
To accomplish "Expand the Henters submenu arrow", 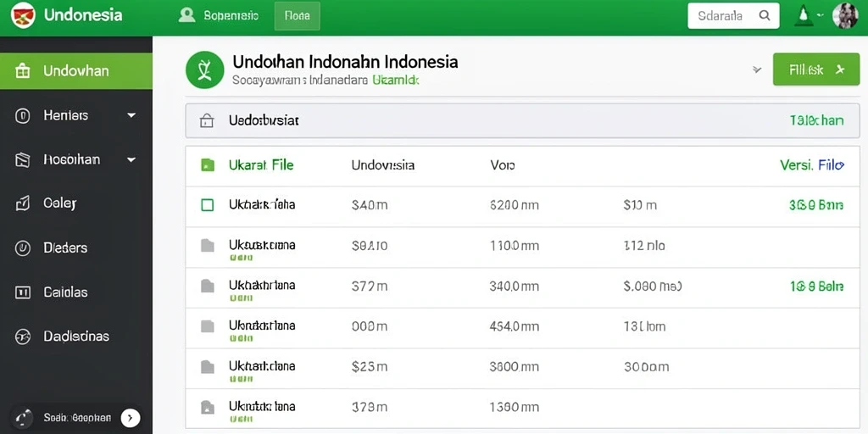I will click(131, 115).
